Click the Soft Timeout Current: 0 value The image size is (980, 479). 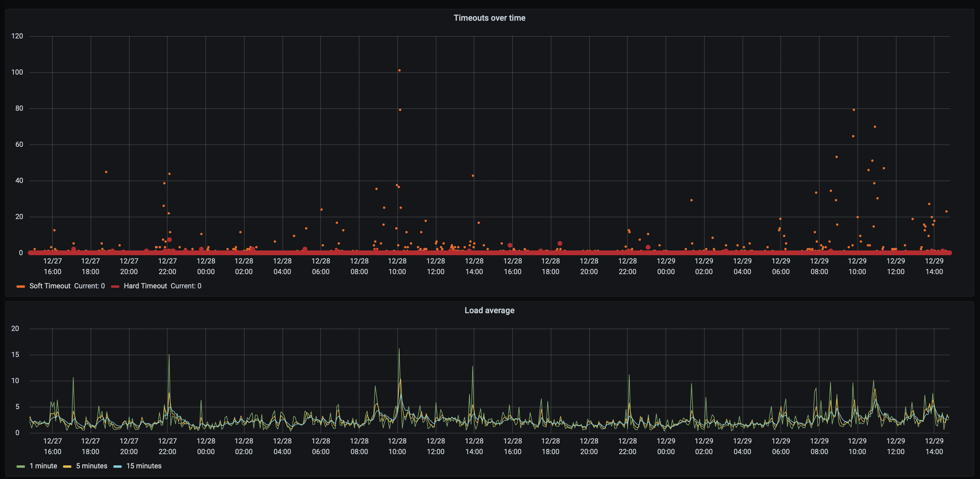coord(89,286)
